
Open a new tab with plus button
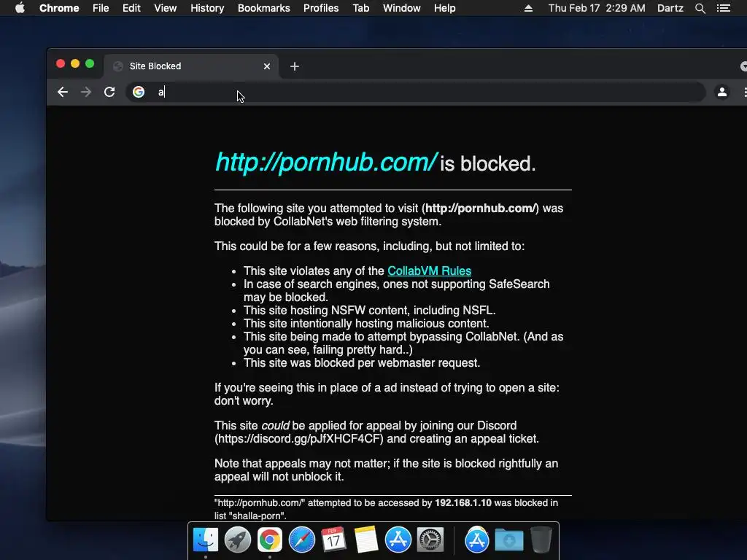(295, 66)
